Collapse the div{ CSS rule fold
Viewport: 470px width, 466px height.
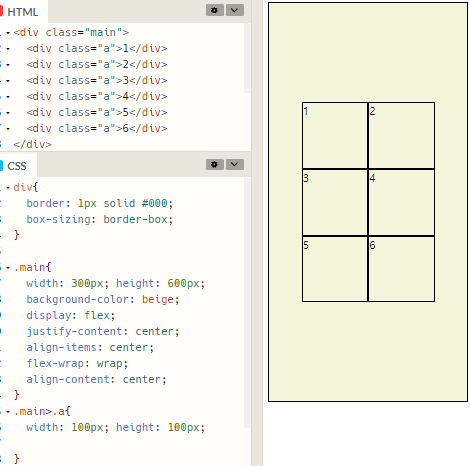point(8,188)
